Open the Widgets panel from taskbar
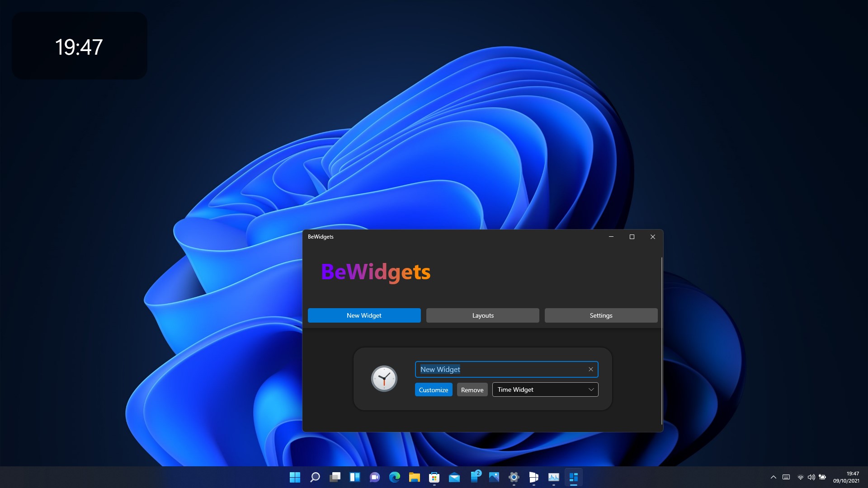 (355, 477)
